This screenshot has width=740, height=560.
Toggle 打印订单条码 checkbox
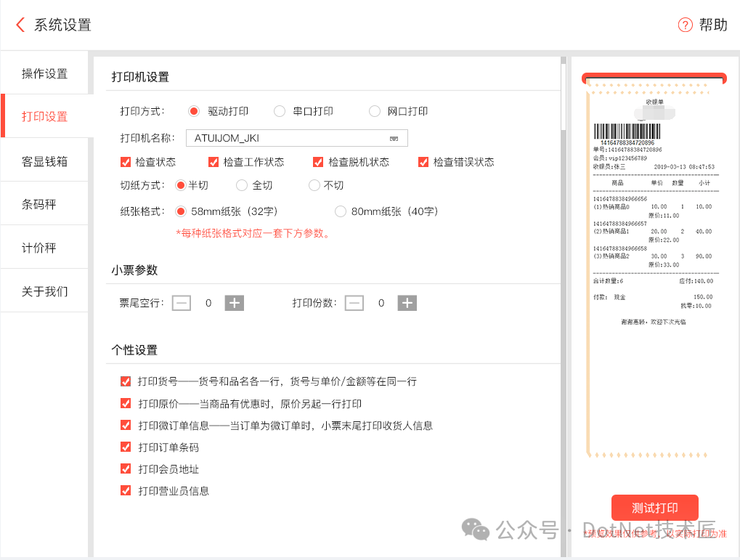(x=126, y=447)
